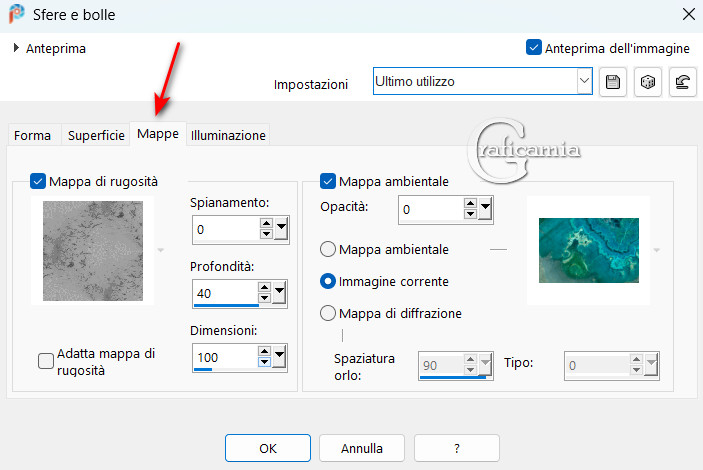Click the ? help button
Viewport: 703px width, 470px height.
pos(456,448)
